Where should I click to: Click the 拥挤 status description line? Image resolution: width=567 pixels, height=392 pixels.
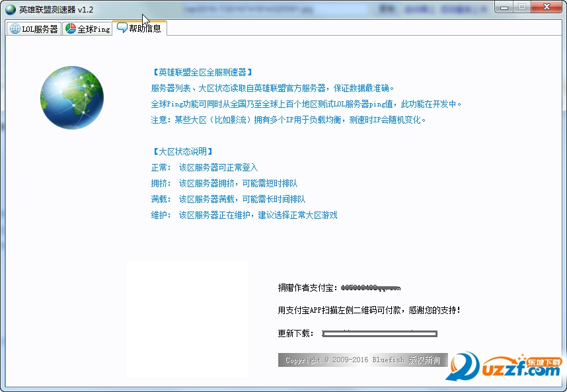224,183
